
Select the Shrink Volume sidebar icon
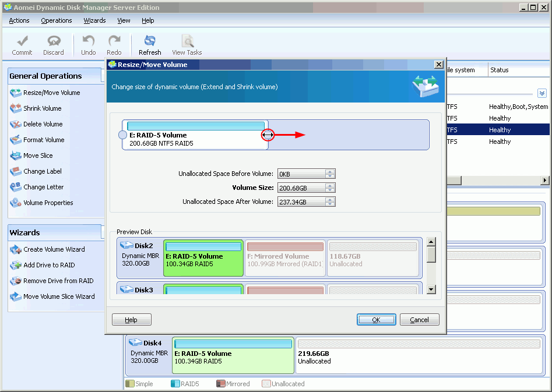pos(16,108)
